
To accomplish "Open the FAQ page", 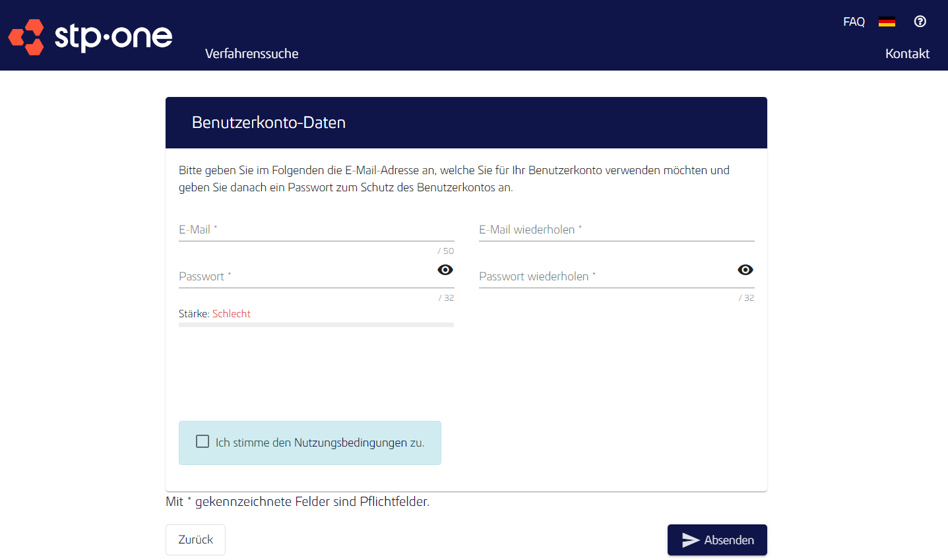I will pyautogui.click(x=853, y=21).
